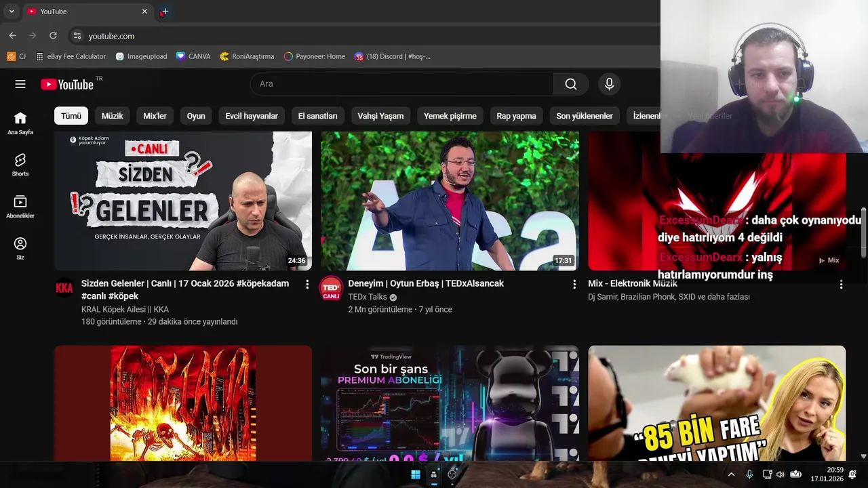Open the Sizden Gelenler video title
Viewport: 868px width, 488px height.
point(185,289)
